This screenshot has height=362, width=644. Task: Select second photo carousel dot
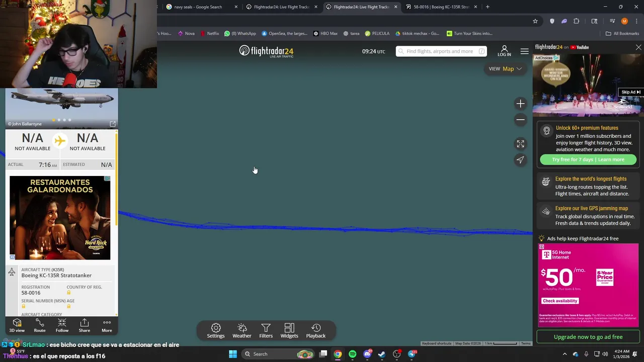[x=59, y=120]
